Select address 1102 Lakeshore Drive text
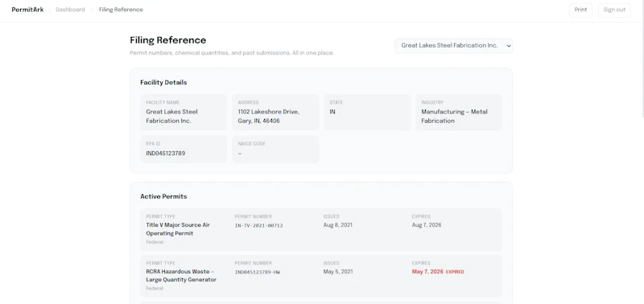 click(x=269, y=116)
